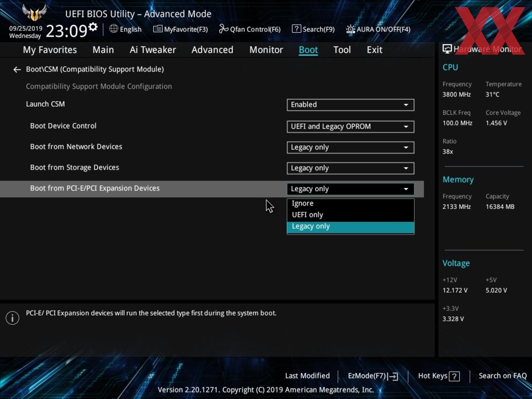Click the 23:09 clock display
The width and height of the screenshot is (532, 399).
[x=66, y=31]
